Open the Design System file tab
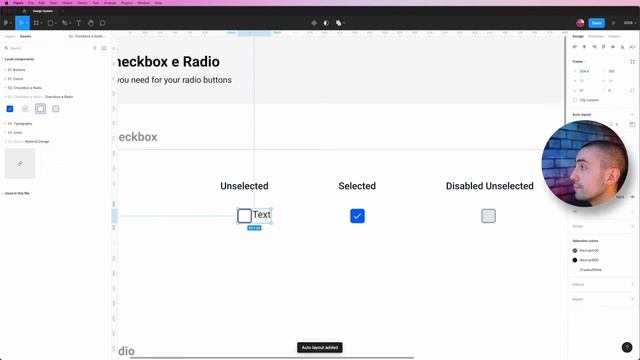The width and height of the screenshot is (640, 360). point(42,11)
